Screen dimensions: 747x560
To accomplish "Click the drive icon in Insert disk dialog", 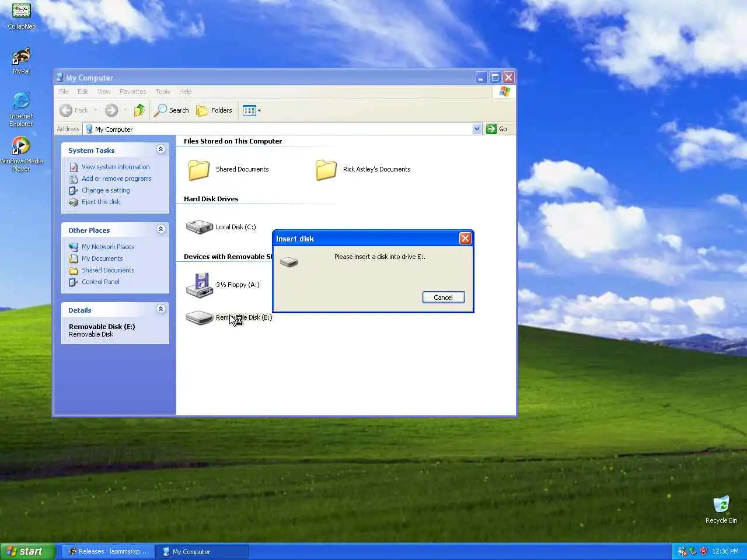I will point(289,262).
